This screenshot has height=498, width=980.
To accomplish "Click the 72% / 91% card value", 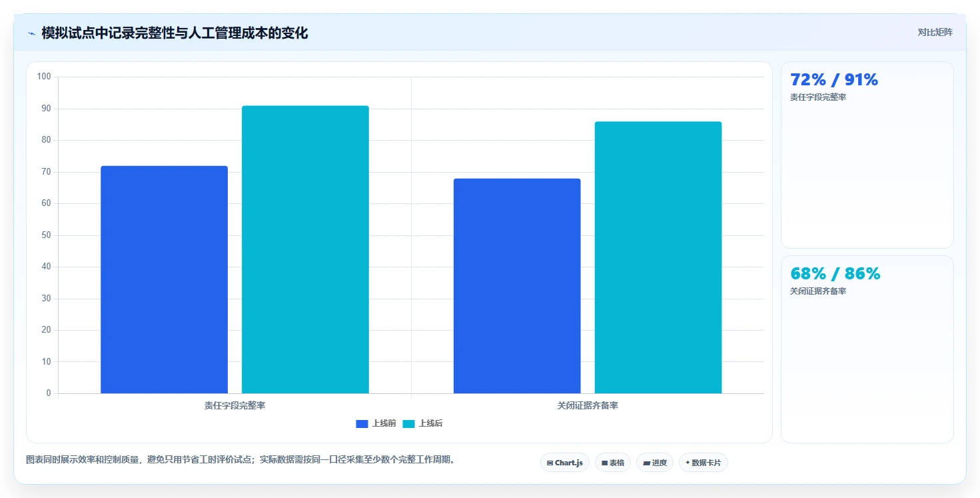I will coord(834,79).
